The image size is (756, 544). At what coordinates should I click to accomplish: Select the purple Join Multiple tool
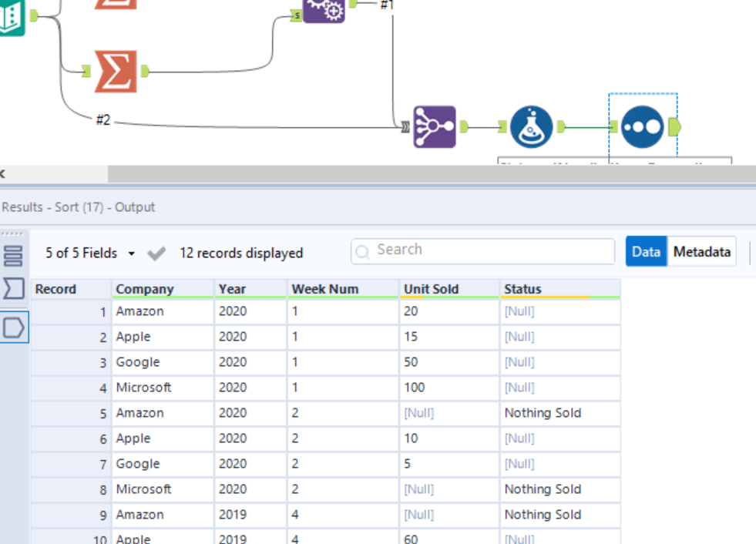pos(435,125)
